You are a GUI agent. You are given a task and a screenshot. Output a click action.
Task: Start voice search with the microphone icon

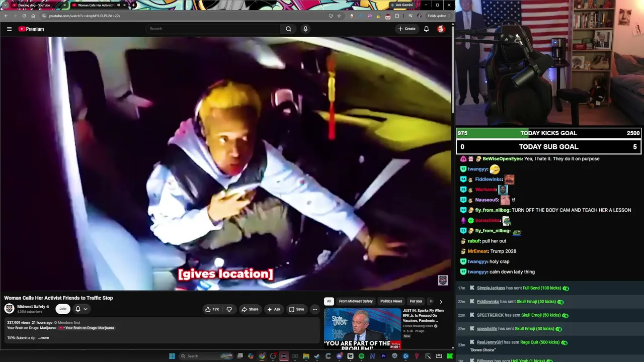coord(305,29)
